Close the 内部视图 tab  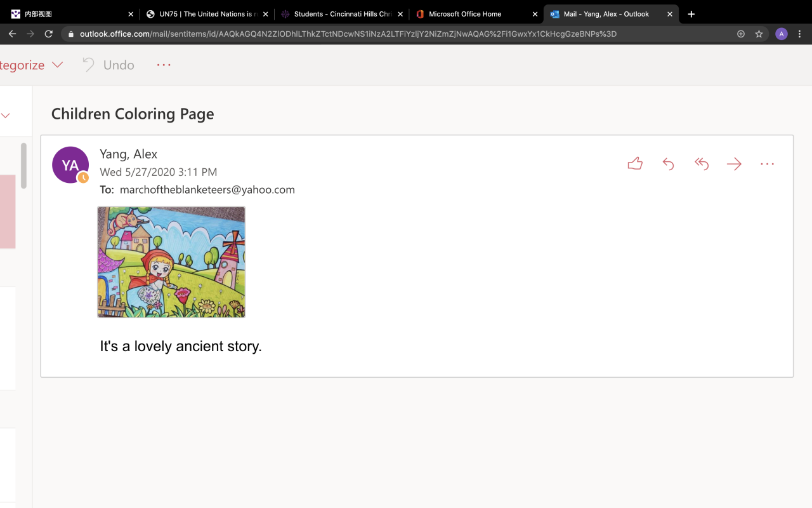point(131,14)
